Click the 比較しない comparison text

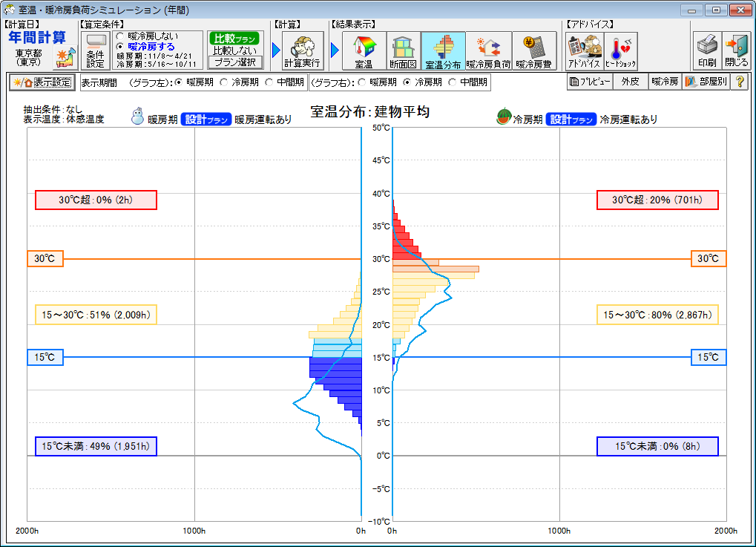(234, 50)
